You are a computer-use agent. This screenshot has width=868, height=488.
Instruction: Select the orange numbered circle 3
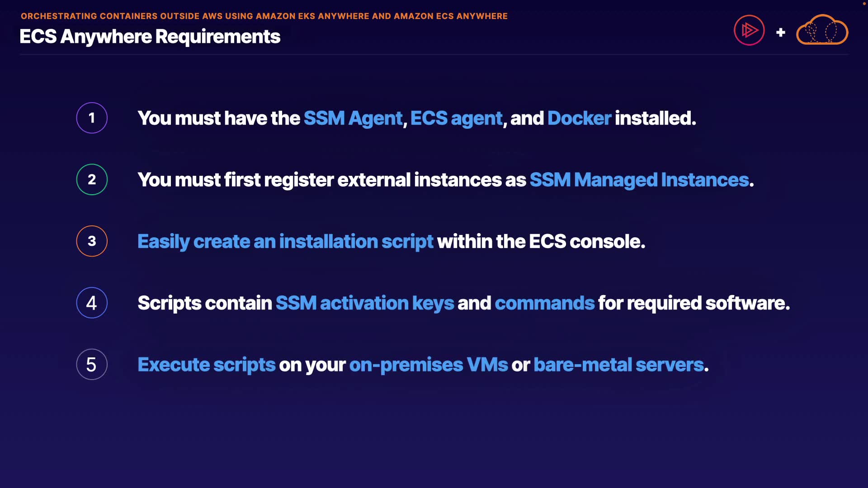[x=92, y=241]
